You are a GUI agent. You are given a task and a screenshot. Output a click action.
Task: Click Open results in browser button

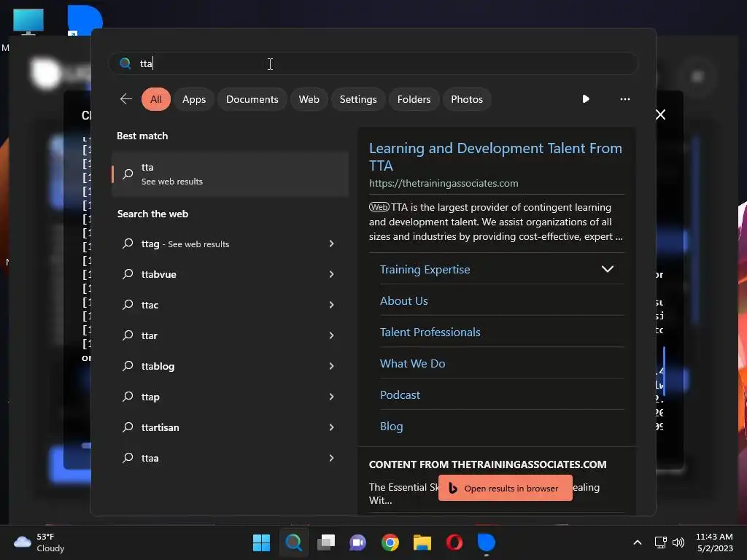[x=506, y=488]
